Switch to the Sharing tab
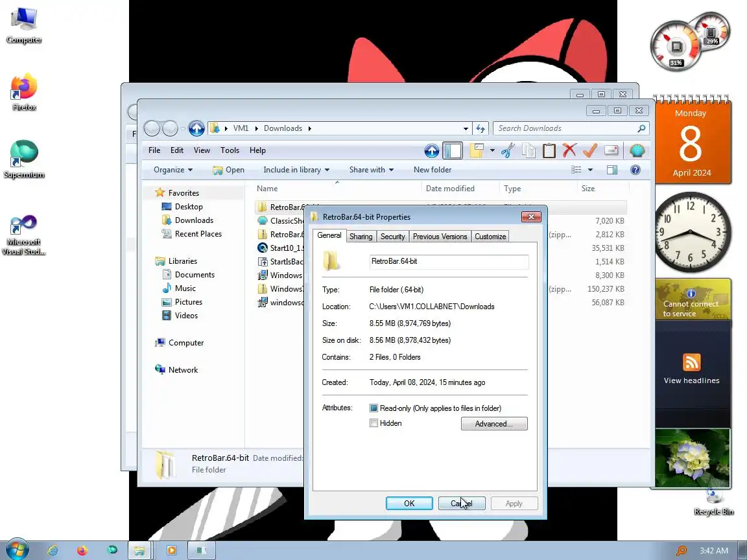This screenshot has height=560, width=747. (361, 237)
